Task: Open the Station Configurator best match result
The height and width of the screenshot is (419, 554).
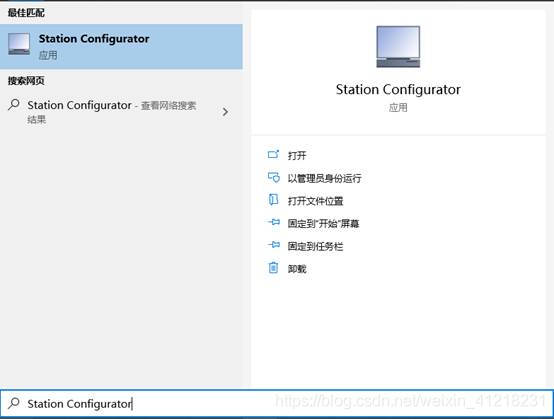Action: (x=121, y=47)
